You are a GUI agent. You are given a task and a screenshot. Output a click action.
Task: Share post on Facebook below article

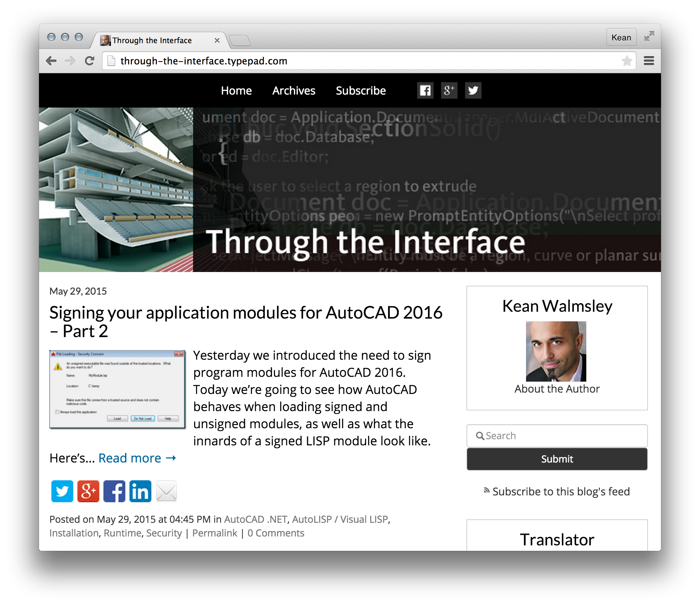(x=114, y=491)
